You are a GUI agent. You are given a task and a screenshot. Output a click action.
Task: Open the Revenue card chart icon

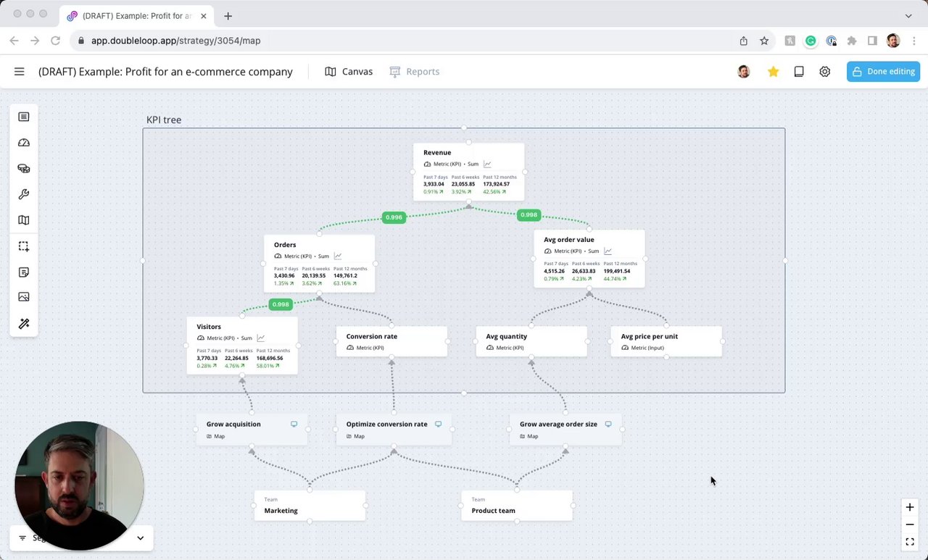pyautogui.click(x=487, y=164)
